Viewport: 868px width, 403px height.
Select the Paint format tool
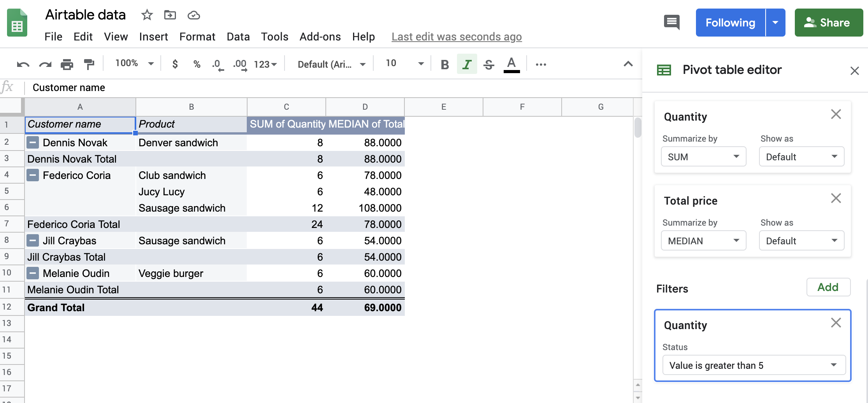pyautogui.click(x=89, y=64)
